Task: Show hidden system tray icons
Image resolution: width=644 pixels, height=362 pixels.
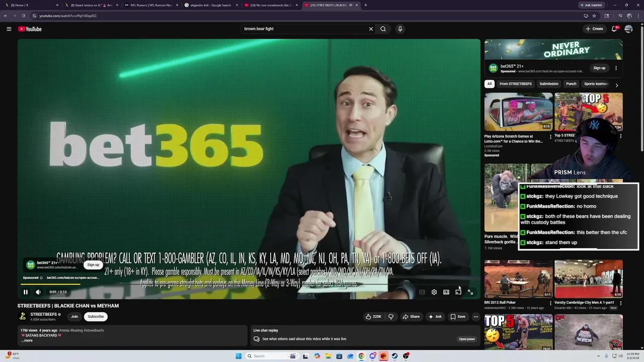Action: pyautogui.click(x=598, y=356)
